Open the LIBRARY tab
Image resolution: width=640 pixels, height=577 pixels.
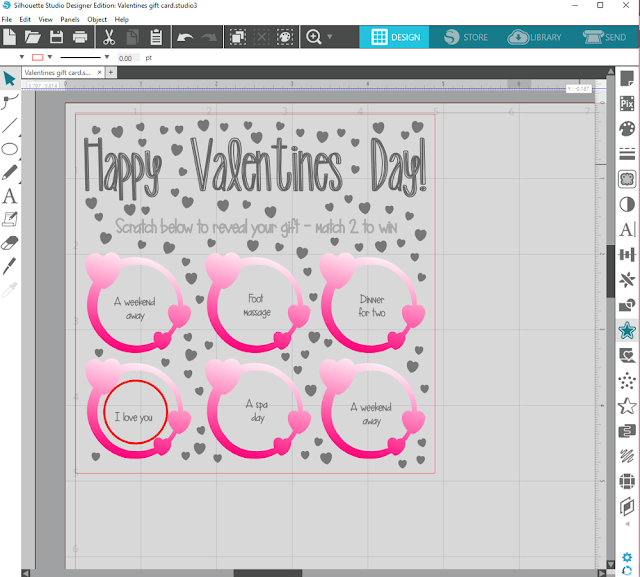pos(534,37)
